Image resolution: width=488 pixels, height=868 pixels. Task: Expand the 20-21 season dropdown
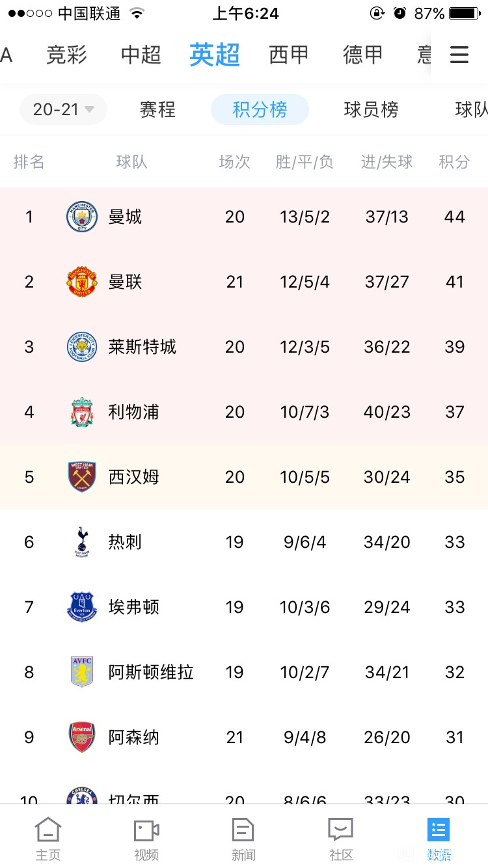point(63,109)
